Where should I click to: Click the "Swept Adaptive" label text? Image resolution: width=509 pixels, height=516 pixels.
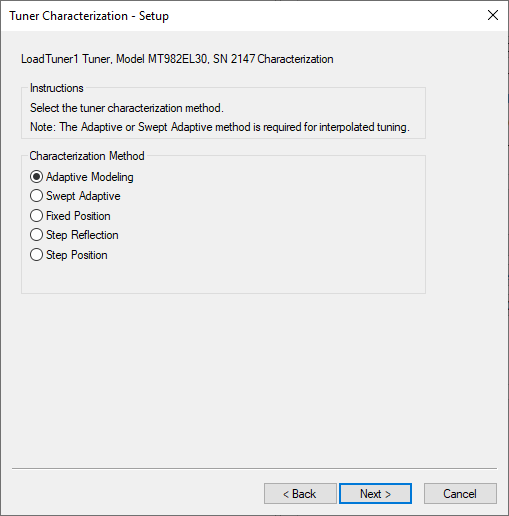(x=83, y=196)
